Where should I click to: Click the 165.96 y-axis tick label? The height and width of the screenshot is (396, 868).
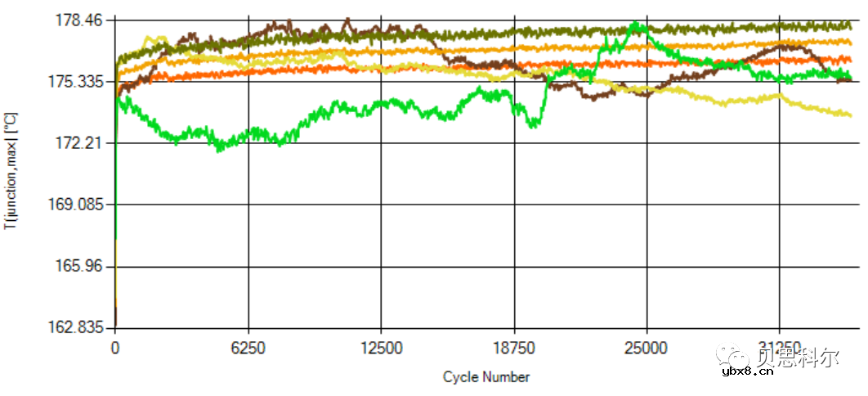coord(80,266)
